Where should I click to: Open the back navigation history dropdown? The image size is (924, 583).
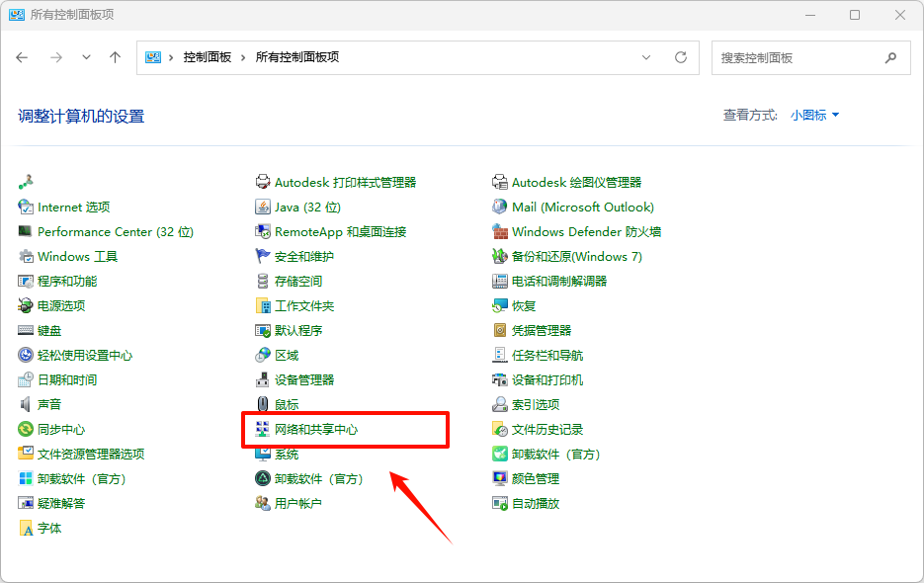click(x=86, y=57)
